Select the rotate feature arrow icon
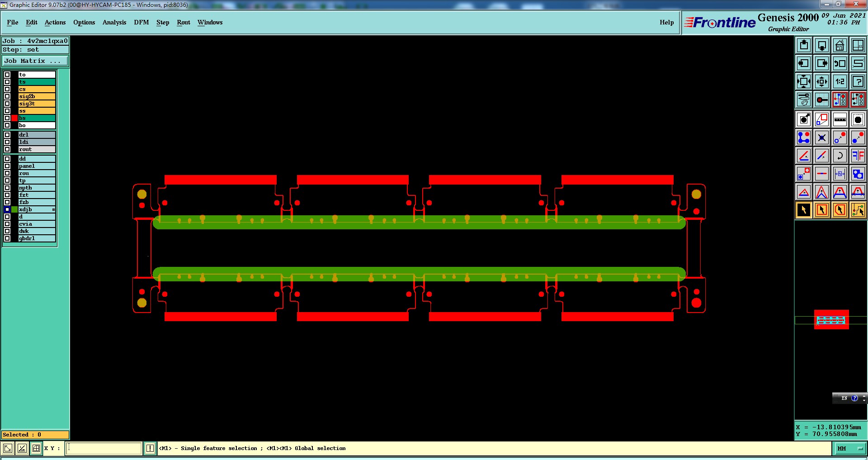The width and height of the screenshot is (868, 460). click(840, 156)
